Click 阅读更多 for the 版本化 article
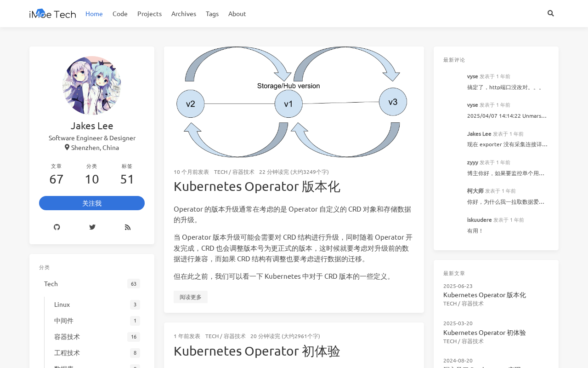This screenshot has width=588, height=368. [191, 297]
